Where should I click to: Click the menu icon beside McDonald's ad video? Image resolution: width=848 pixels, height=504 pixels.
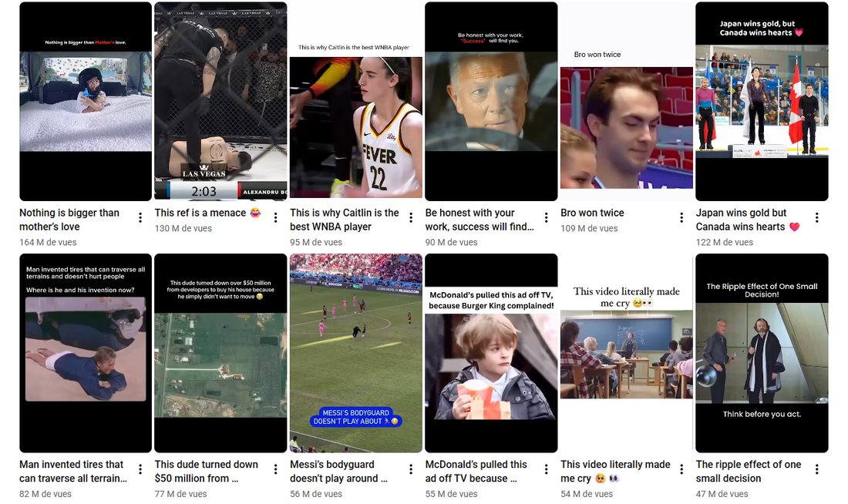pos(546,469)
